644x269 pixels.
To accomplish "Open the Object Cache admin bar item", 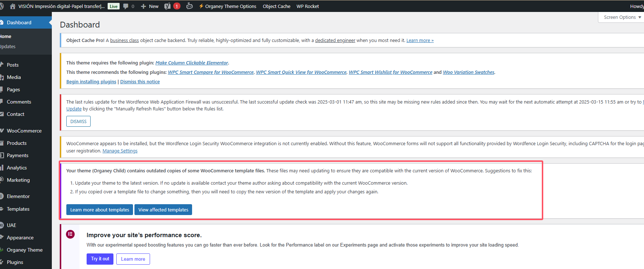I will (277, 6).
